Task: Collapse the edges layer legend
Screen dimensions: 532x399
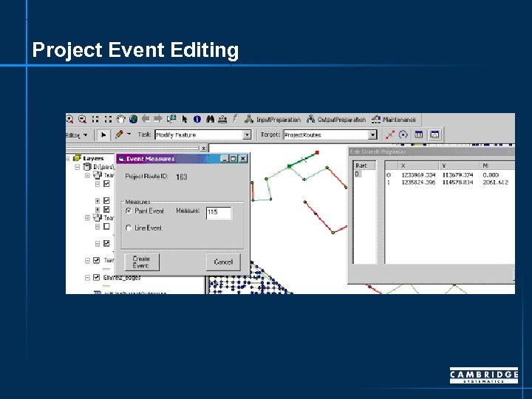Action: 87,278
